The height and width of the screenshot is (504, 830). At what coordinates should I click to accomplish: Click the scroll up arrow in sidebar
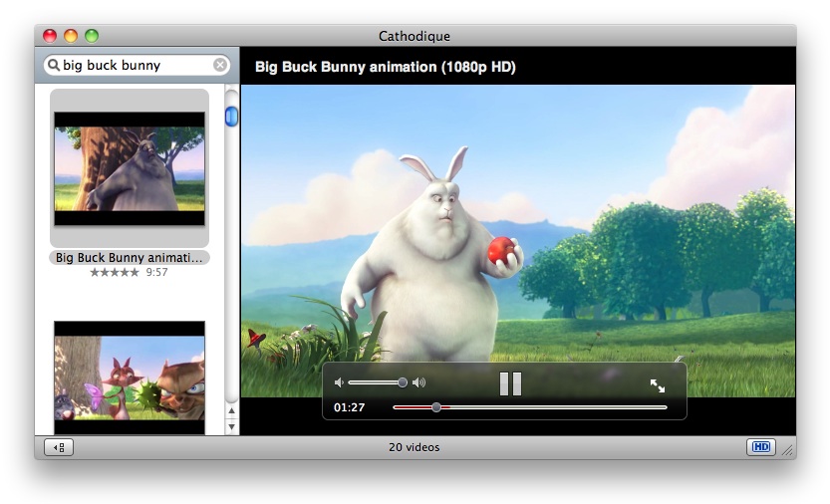[x=232, y=410]
